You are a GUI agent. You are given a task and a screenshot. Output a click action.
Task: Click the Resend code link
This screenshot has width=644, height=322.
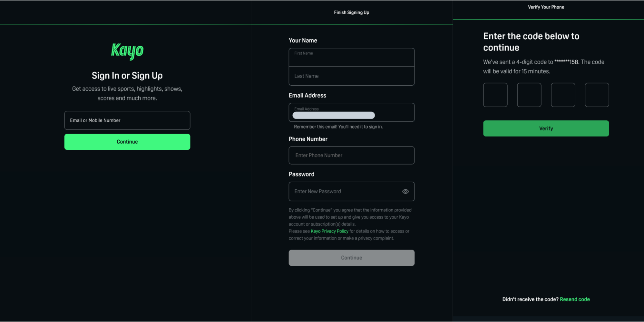[x=575, y=299]
